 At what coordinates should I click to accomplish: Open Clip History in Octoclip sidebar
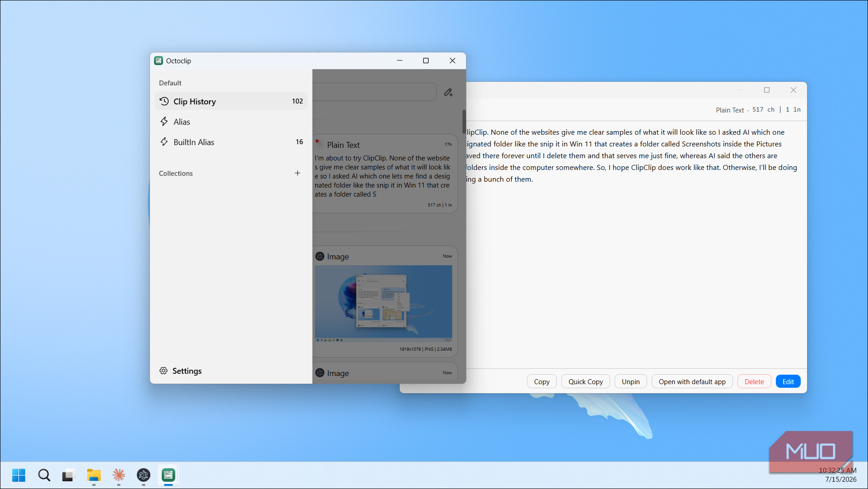coord(231,101)
